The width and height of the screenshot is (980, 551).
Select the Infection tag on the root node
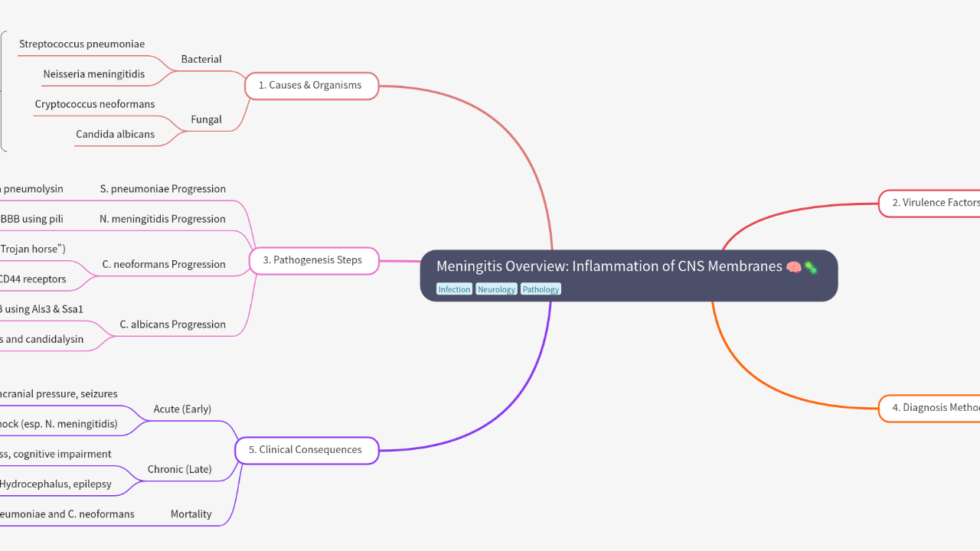coord(454,289)
